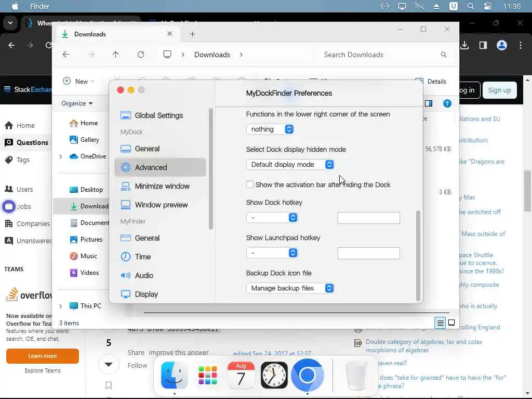532x399 pixels.
Task: Open the browser side panel icon
Action: pos(483,45)
